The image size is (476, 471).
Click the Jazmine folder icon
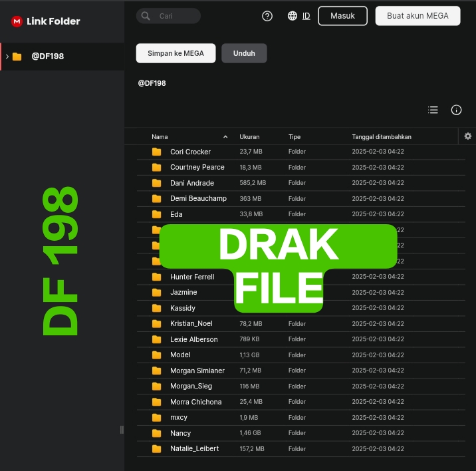[x=157, y=292]
